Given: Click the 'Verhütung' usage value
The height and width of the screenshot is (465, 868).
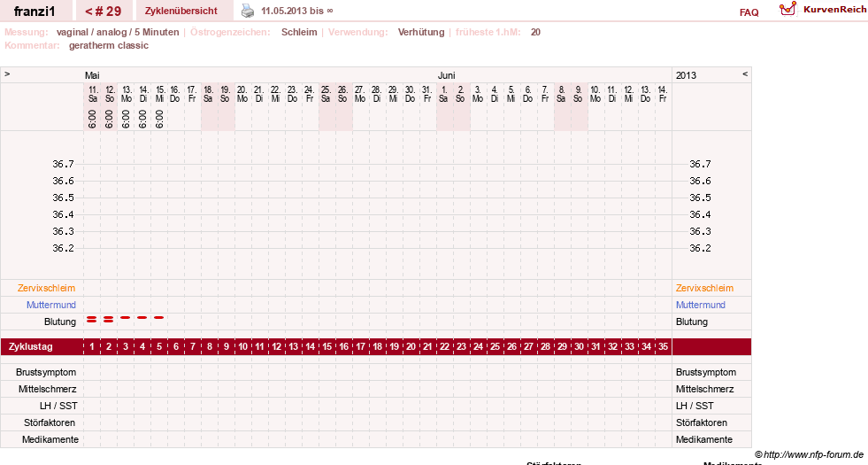Looking at the screenshot, I should click(420, 32).
